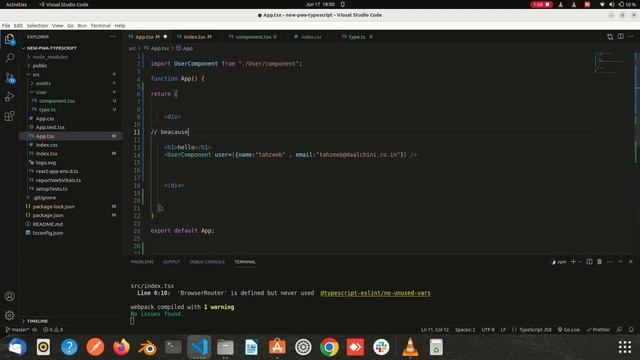Open the Manage gear icon
The width and height of the screenshot is (640, 360).
click(10, 315)
